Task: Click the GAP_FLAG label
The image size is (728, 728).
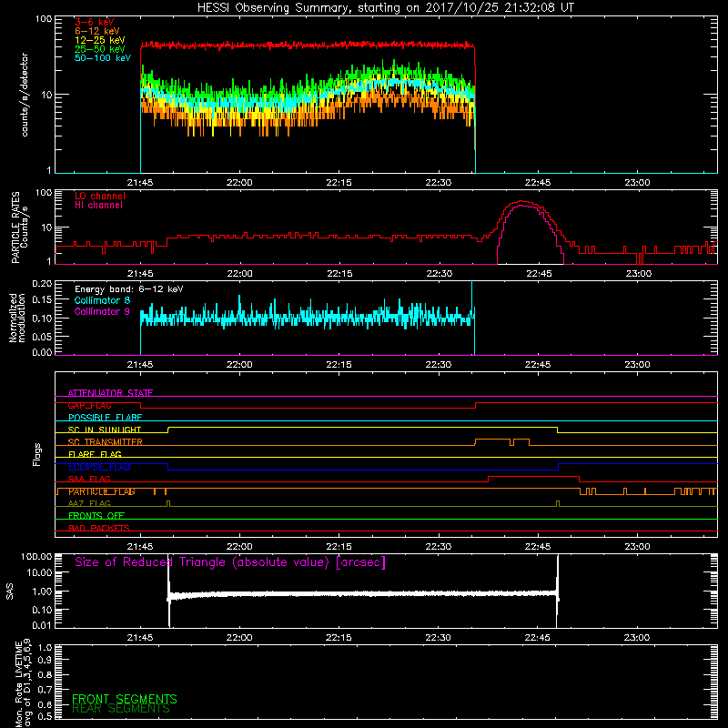Action: point(89,405)
